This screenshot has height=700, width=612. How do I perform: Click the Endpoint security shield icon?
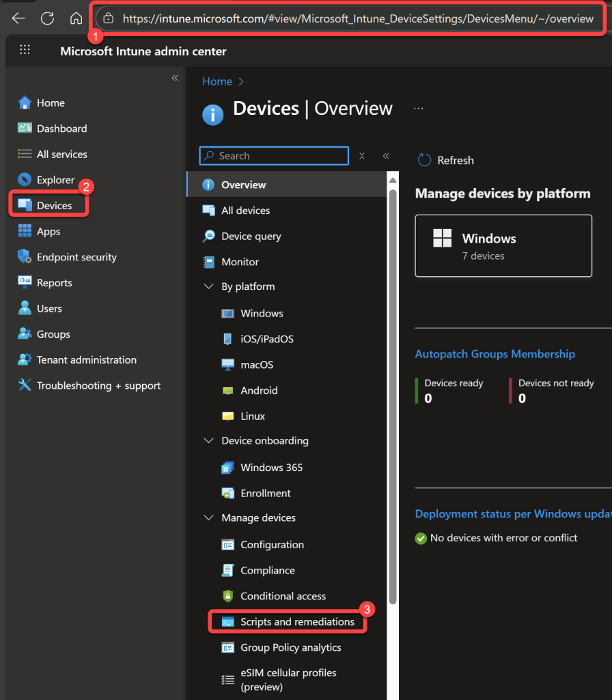[25, 257]
